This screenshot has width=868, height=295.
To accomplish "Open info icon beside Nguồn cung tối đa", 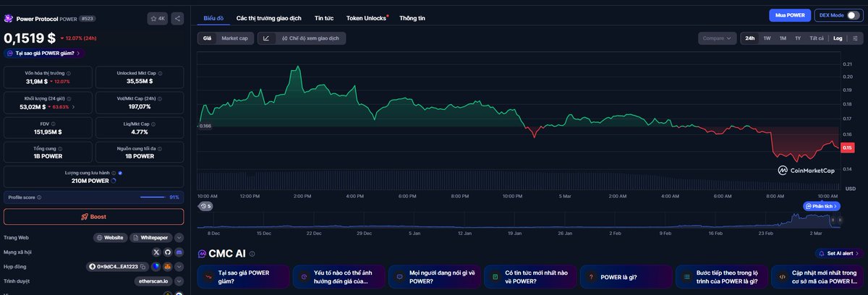I will [x=158, y=148].
